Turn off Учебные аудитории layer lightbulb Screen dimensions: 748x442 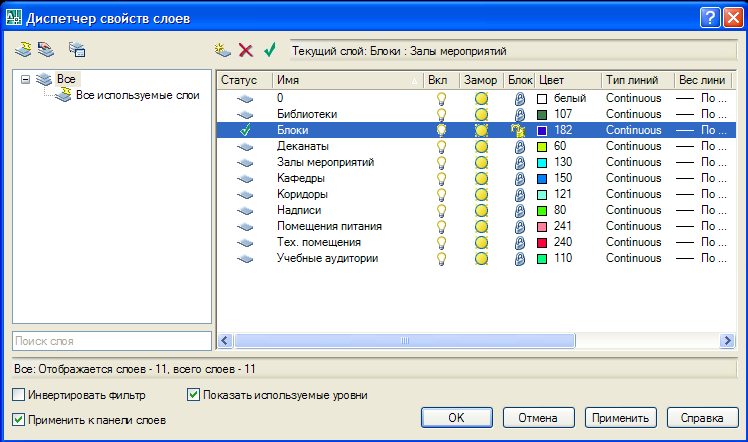(x=441, y=258)
